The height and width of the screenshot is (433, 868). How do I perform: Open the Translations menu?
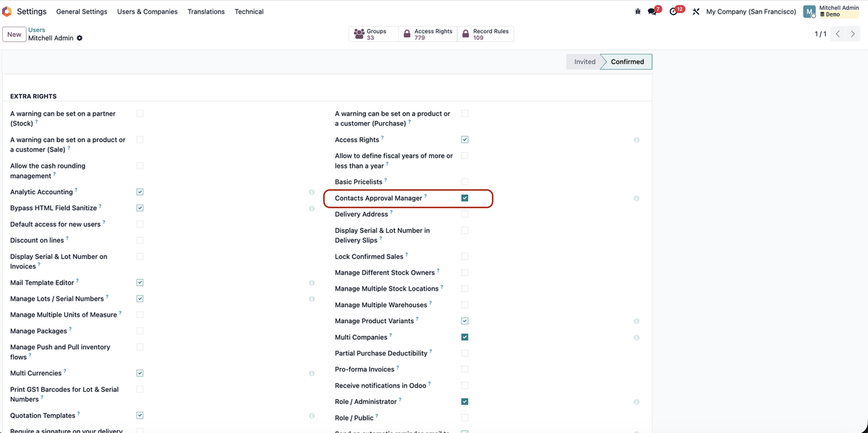(206, 12)
